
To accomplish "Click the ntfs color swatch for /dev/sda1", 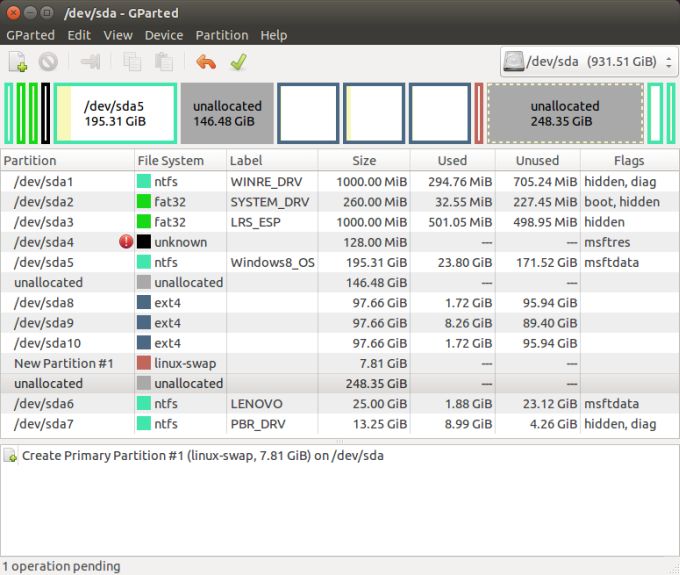I will [144, 181].
